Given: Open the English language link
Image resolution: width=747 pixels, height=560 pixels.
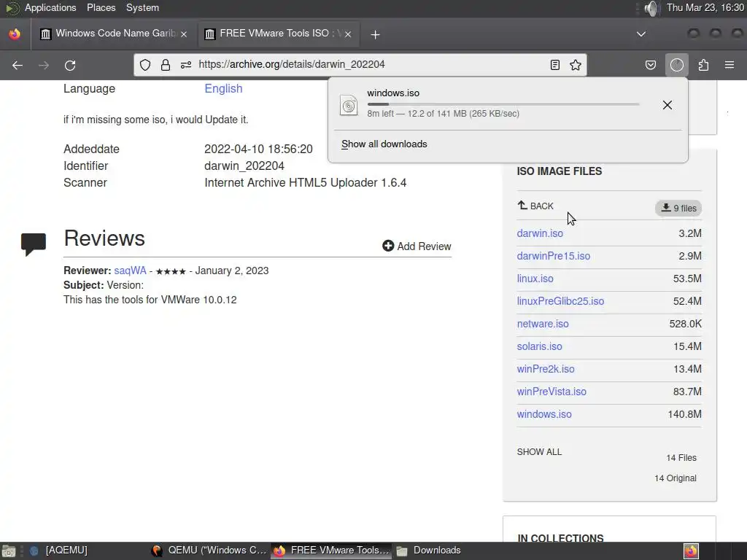Looking at the screenshot, I should click(x=223, y=88).
